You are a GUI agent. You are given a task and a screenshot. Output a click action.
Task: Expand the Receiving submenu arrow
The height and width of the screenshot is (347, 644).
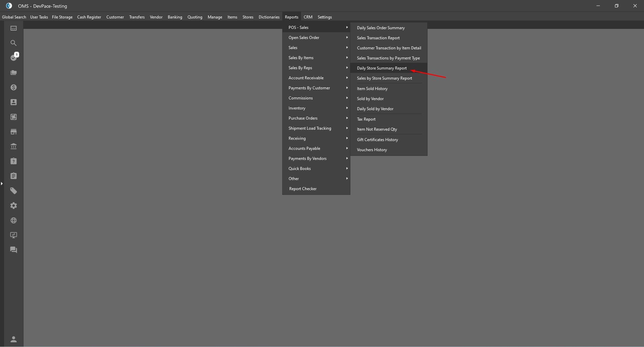[347, 138]
